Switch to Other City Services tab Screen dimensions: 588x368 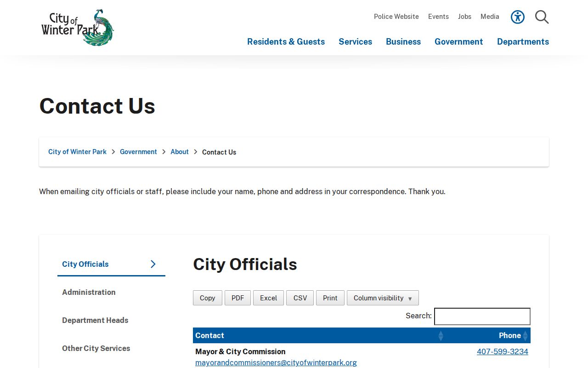(111, 348)
